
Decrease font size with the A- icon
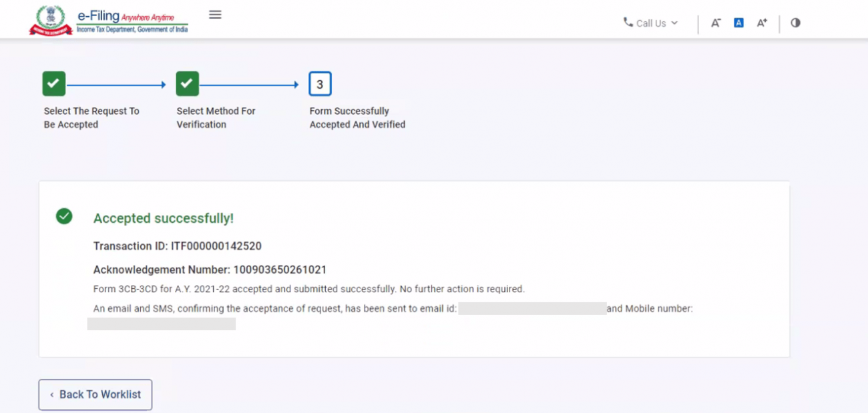[716, 23]
